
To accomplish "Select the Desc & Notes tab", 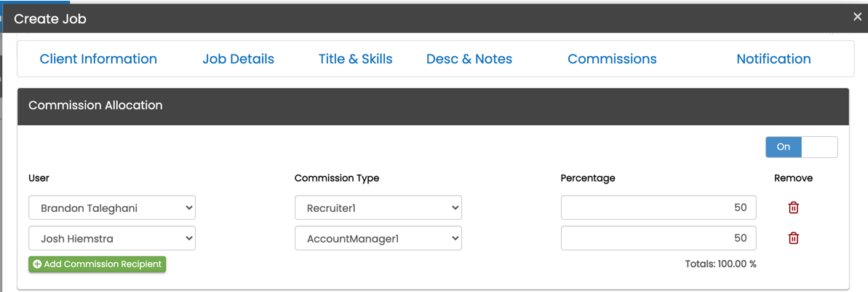I will click(x=469, y=59).
